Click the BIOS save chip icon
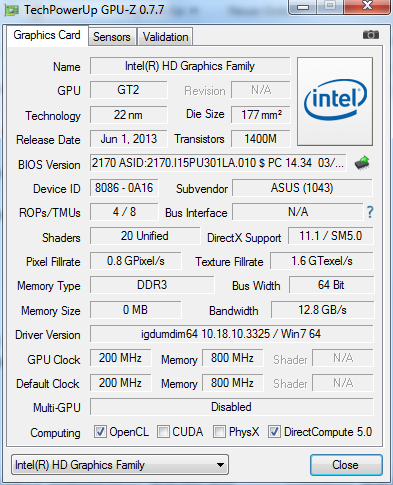The image size is (393, 485). click(362, 163)
